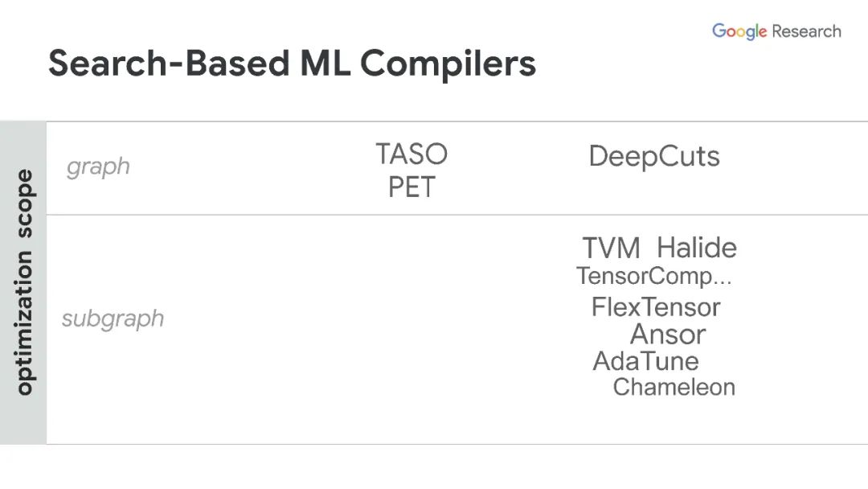
Task: Select the AdaTune text
Action: click(x=645, y=362)
